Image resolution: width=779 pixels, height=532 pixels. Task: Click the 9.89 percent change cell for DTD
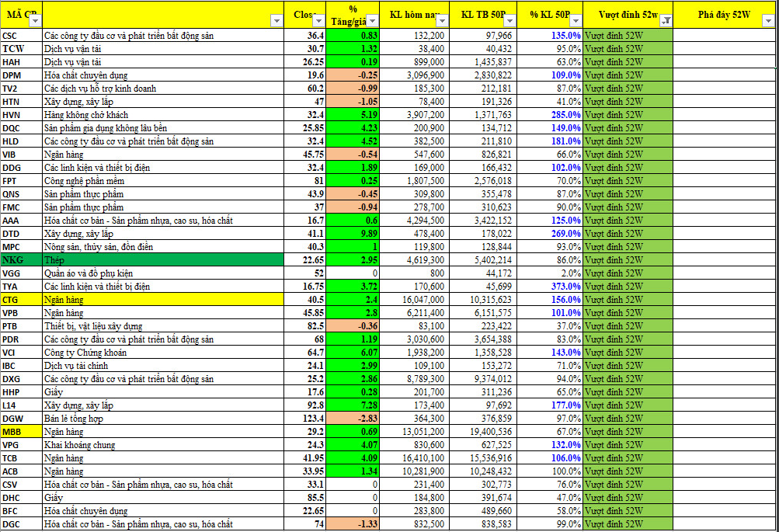[x=353, y=234]
